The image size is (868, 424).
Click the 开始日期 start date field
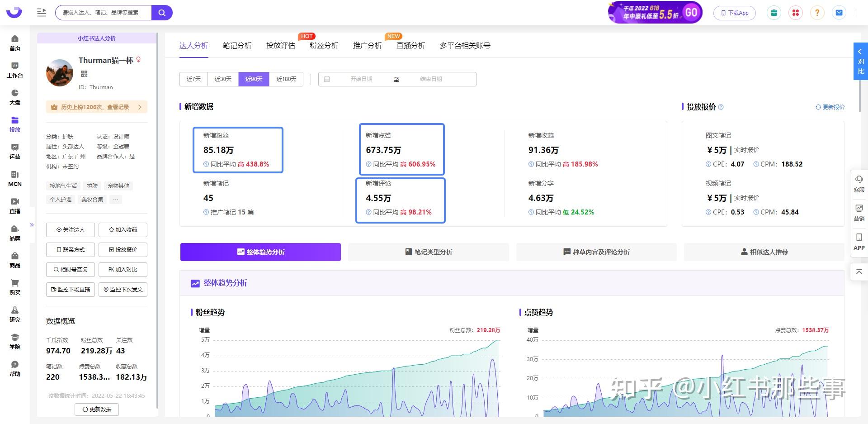(361, 79)
